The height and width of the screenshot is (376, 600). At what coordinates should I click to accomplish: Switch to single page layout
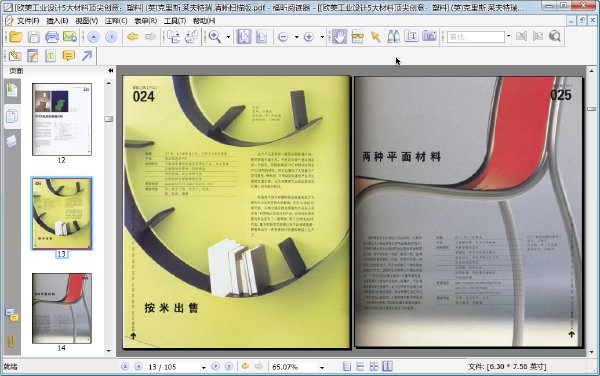point(347,366)
